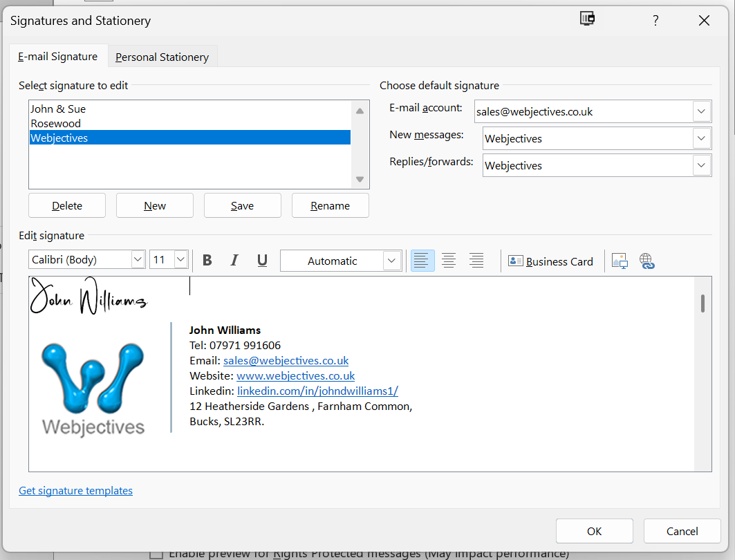This screenshot has height=560, width=735.
Task: Select the Webjectives signature in list
Action: coord(190,138)
